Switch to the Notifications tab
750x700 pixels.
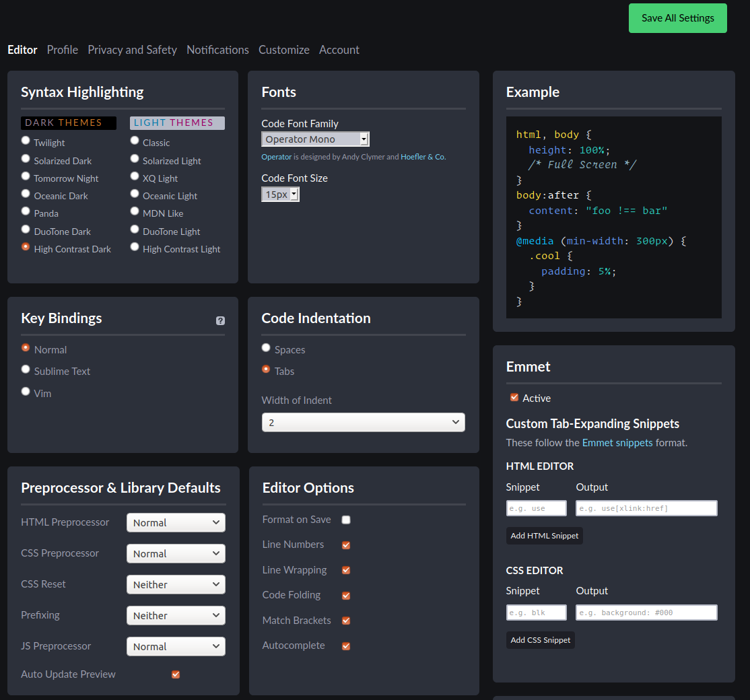(x=217, y=49)
